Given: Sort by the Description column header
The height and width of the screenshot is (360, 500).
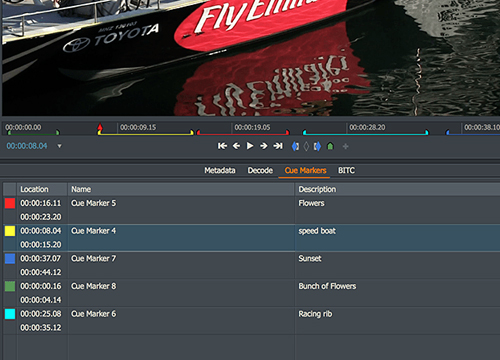Looking at the screenshot, I should click(x=398, y=189).
